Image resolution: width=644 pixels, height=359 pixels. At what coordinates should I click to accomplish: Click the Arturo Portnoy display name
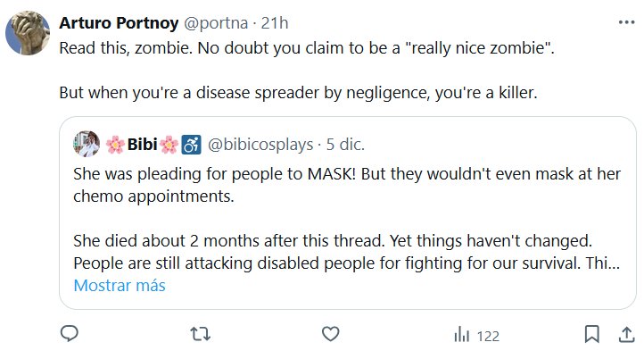(121, 21)
